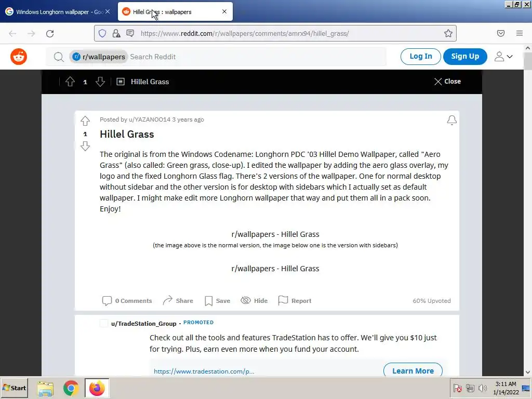Select the Hillel Grass : wallpapers tab
Viewport: 532px width, 399px height.
click(x=175, y=12)
